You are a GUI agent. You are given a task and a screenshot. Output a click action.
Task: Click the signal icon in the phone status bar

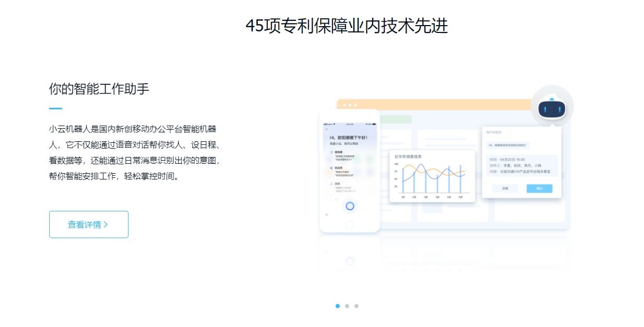[326, 123]
